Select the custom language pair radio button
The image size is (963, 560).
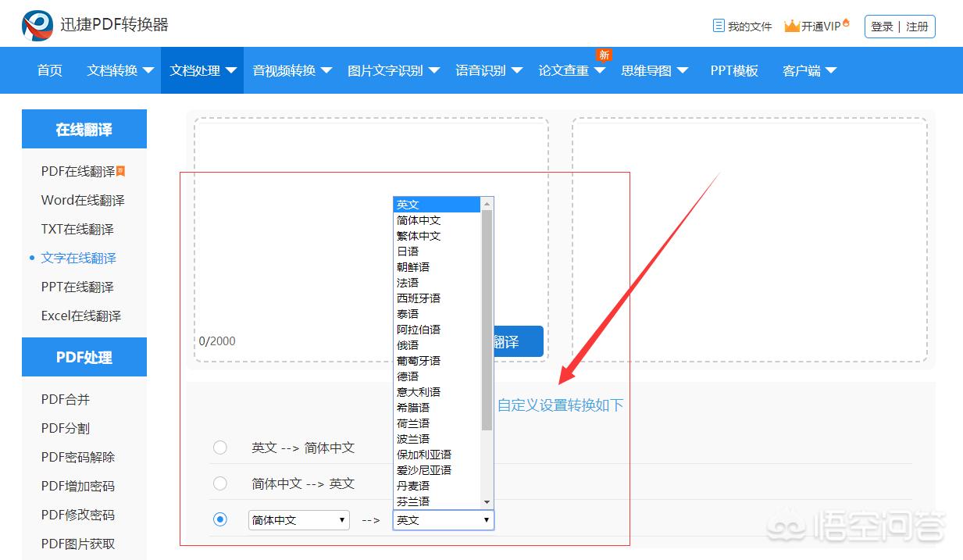[x=220, y=519]
